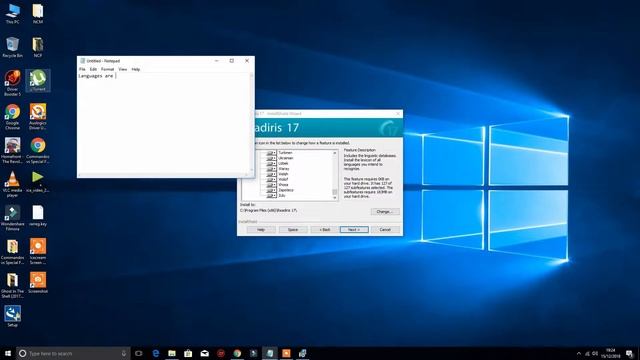Open This PC desktop icon
This screenshot has height=360, width=640.
point(12,13)
